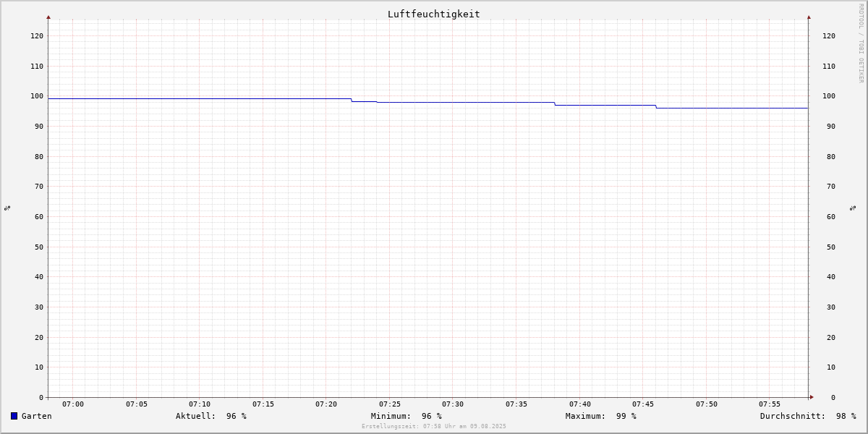Click the Garten legend label

(37, 416)
